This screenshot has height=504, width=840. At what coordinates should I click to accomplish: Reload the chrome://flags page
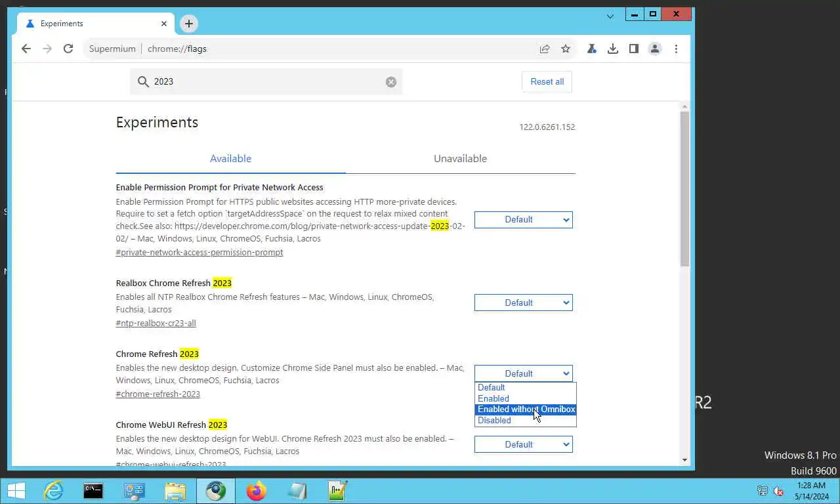click(68, 49)
